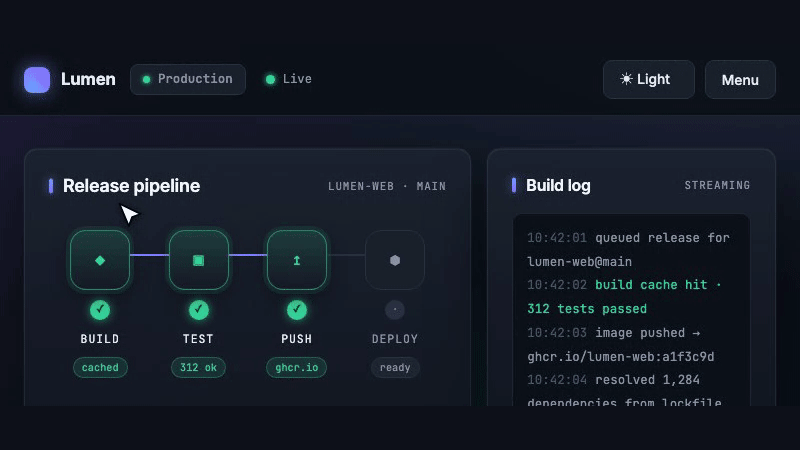Click the "LUMEN-WEB · MAIN" branch label

point(387,186)
